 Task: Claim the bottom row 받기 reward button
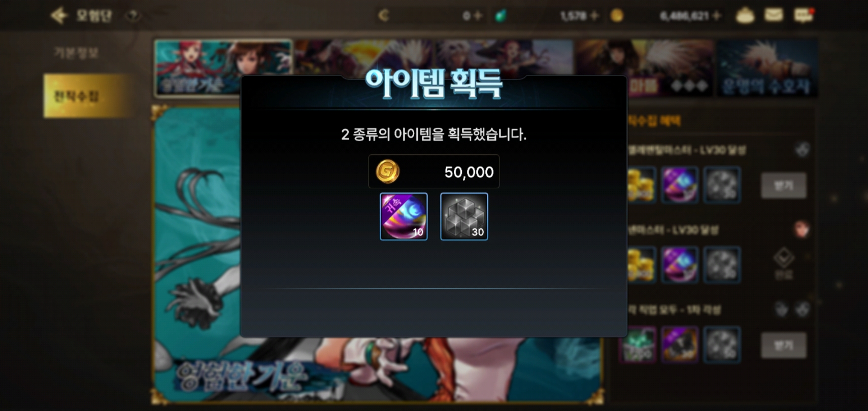(783, 346)
